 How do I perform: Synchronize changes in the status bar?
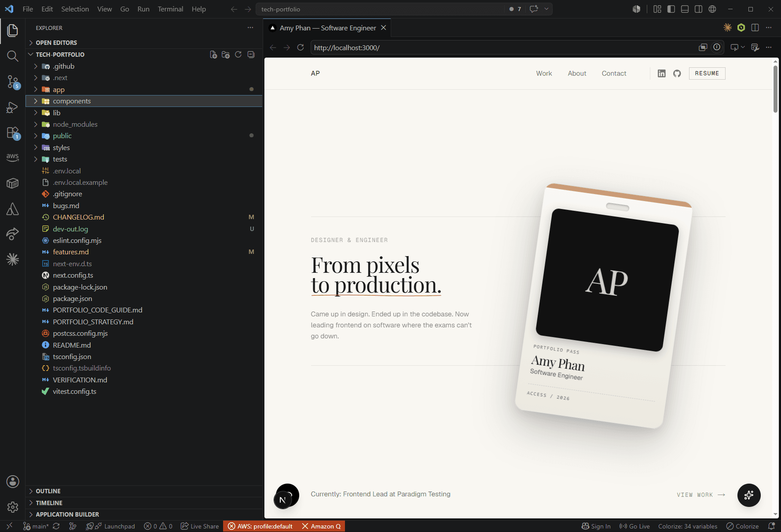[56, 526]
